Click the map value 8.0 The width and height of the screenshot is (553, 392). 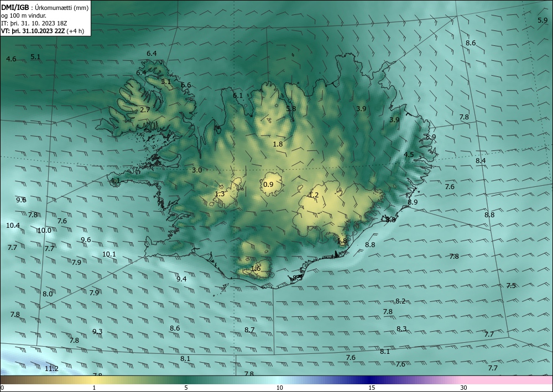[x=48, y=294]
